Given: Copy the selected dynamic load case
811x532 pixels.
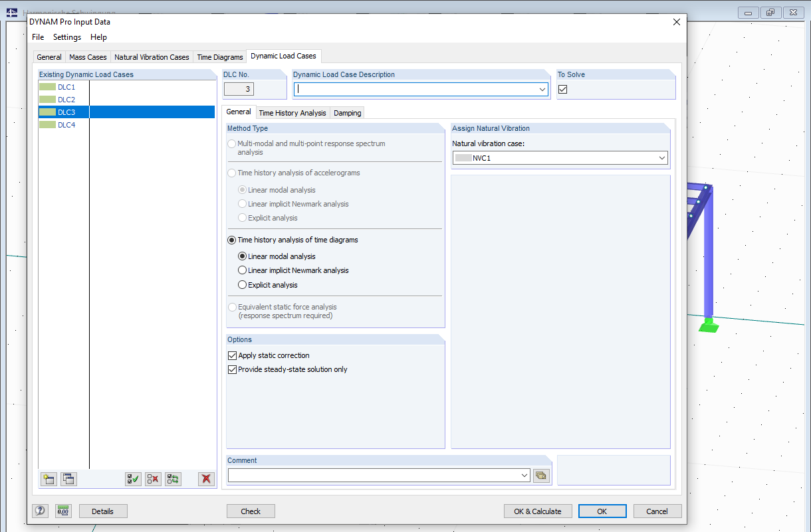Looking at the screenshot, I should click(68, 479).
